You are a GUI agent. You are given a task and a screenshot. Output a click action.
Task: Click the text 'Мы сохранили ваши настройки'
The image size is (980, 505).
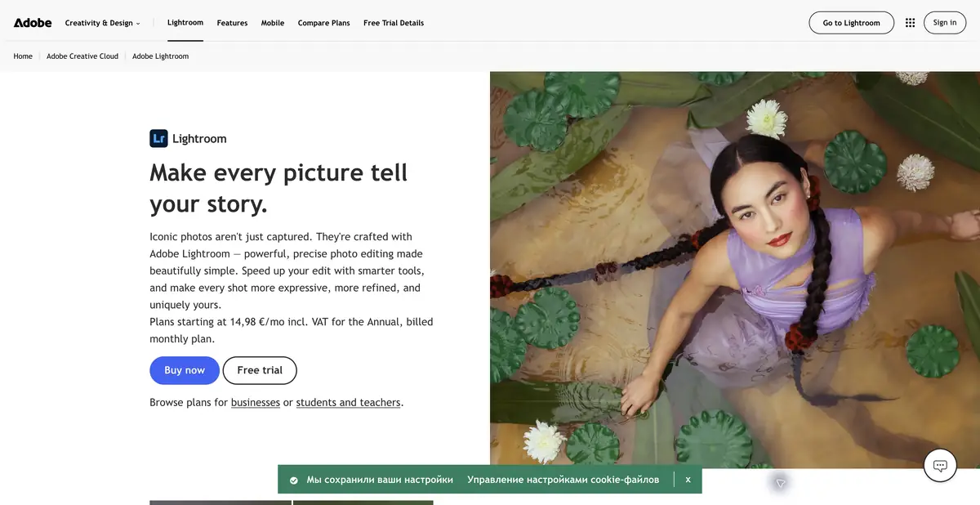tap(380, 480)
